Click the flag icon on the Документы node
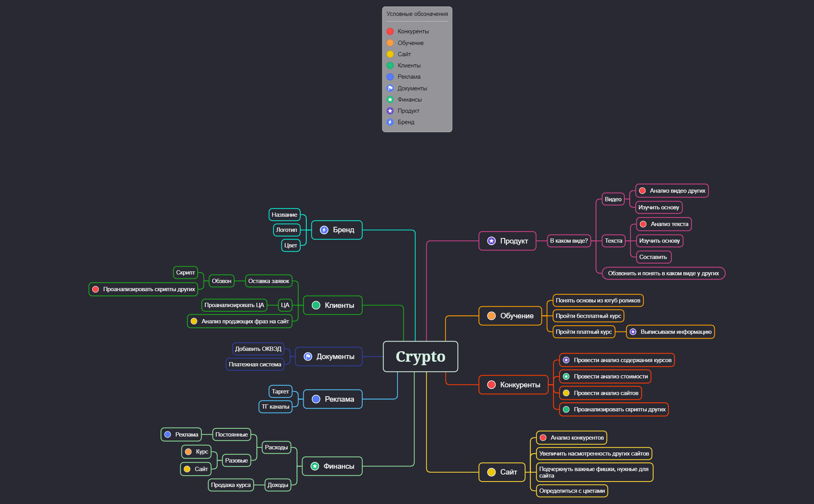The image size is (814, 504). [x=308, y=356]
